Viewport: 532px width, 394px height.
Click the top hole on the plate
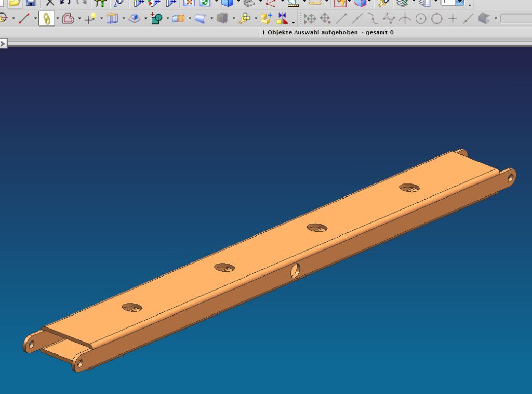pos(409,188)
